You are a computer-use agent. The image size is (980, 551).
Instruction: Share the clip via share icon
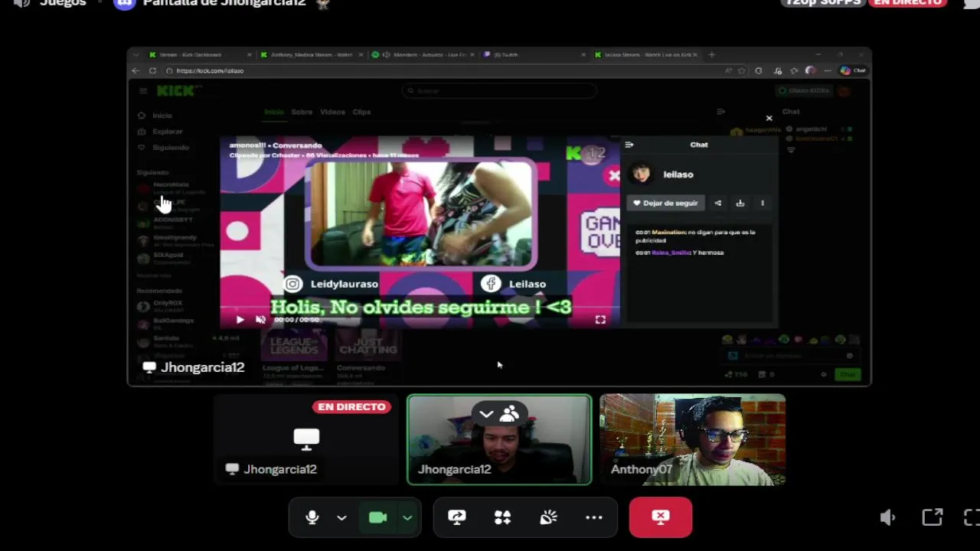point(717,204)
